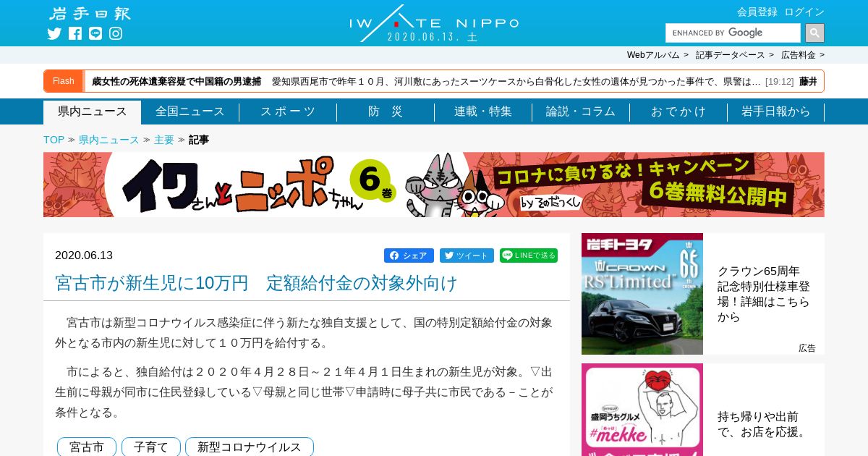This screenshot has height=456, width=868.
Task: Open the Twitter icon in the header
Action: (x=54, y=33)
